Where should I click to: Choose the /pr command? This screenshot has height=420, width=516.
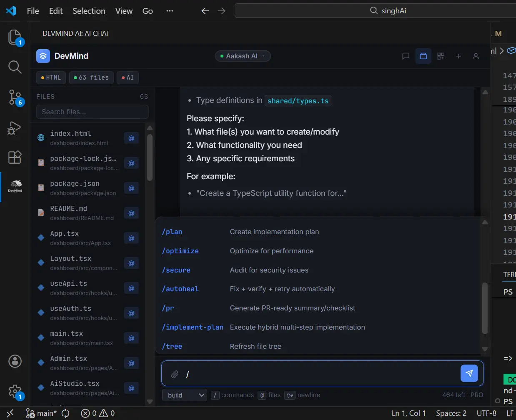tap(318, 308)
